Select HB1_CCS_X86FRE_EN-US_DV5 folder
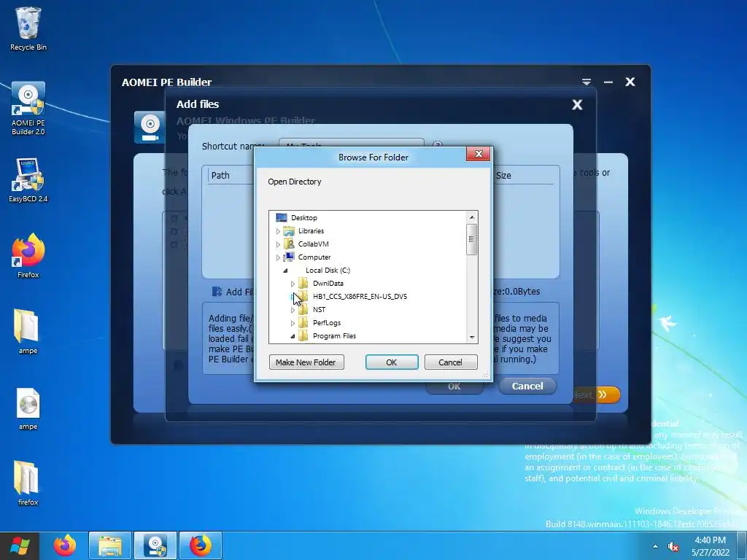Image resolution: width=747 pixels, height=560 pixels. pos(360,296)
